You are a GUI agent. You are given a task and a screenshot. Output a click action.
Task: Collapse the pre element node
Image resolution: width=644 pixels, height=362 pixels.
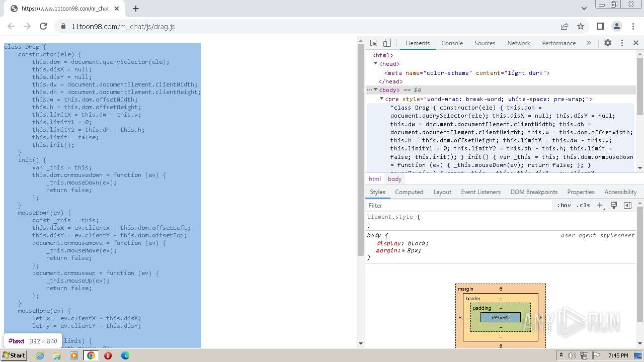pyautogui.click(x=381, y=99)
